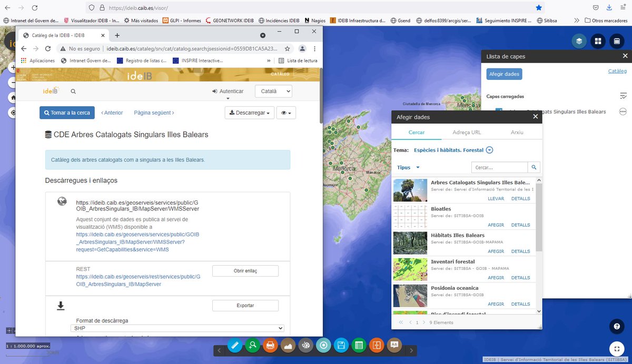This screenshot has height=364, width=632.
Task: Open a new Chrome tab with plus
Action: pyautogui.click(x=117, y=35)
